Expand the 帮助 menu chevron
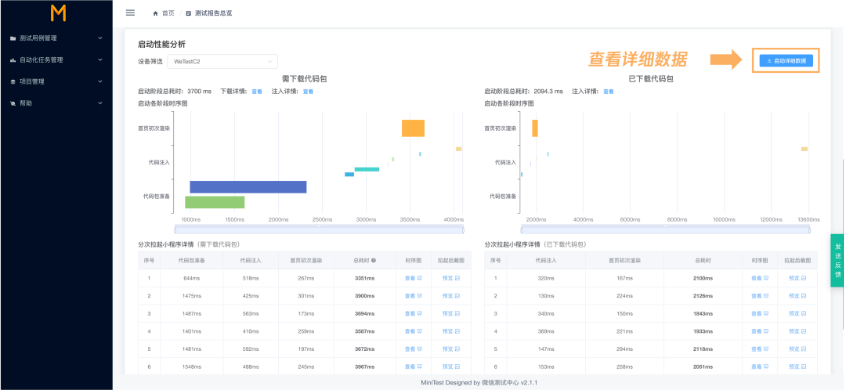Screen dimensions: 844x390 pyautogui.click(x=100, y=103)
